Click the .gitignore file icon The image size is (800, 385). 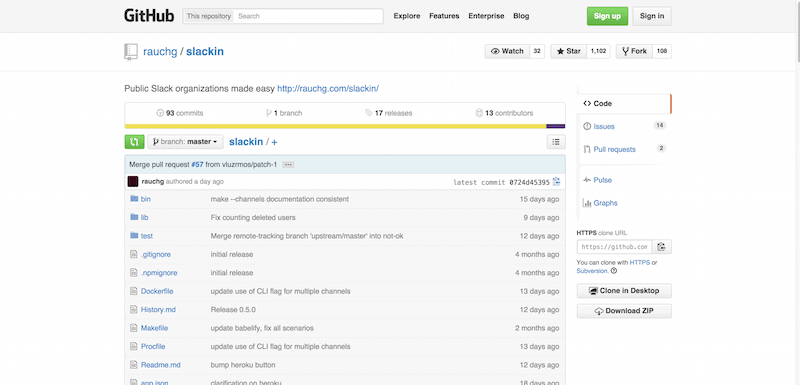pyautogui.click(x=134, y=254)
